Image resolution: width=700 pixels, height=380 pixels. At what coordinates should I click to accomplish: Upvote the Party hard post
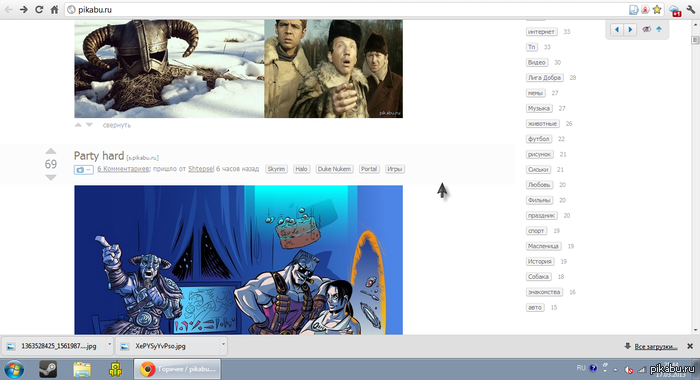point(51,151)
